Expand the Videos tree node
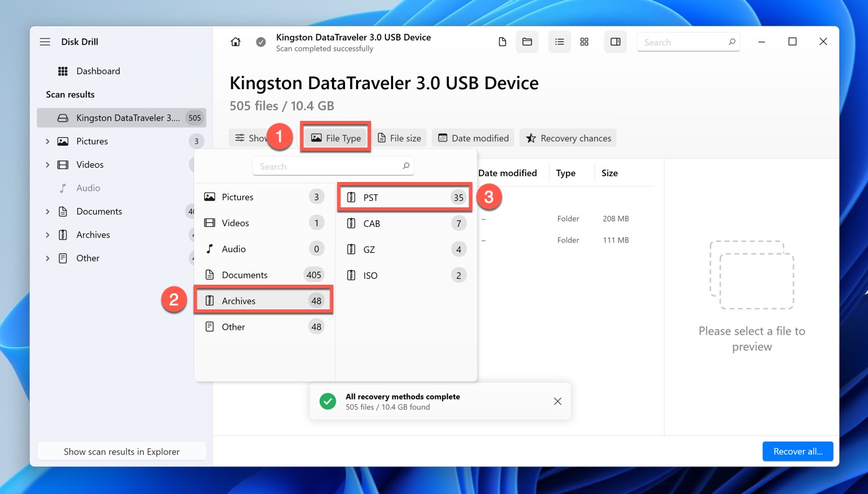This screenshot has width=868, height=494. (47, 164)
